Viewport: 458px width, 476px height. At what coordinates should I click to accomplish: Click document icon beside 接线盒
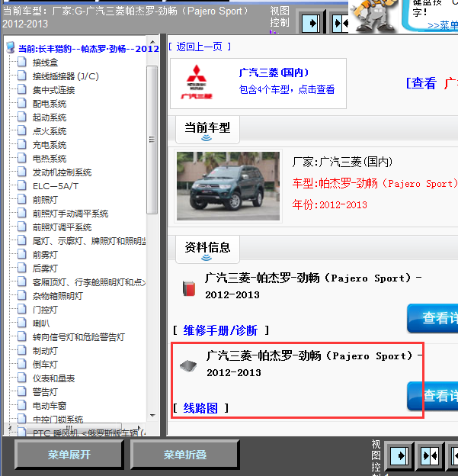click(x=22, y=62)
